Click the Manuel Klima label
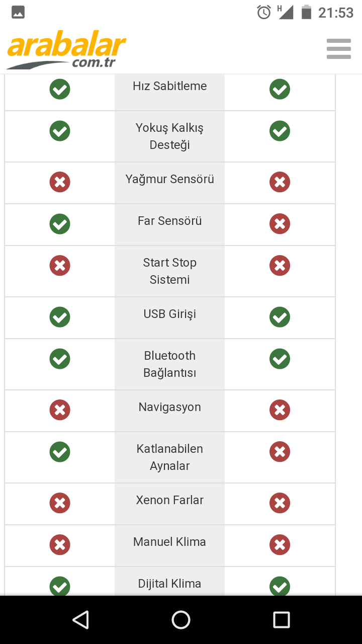 (169, 542)
